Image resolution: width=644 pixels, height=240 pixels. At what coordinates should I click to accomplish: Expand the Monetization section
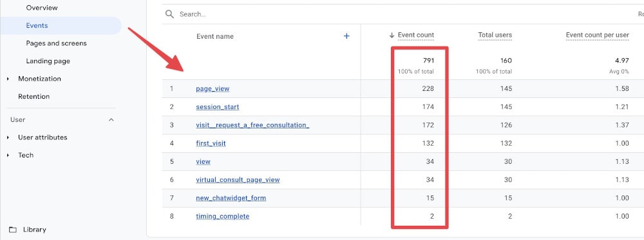coord(8,79)
